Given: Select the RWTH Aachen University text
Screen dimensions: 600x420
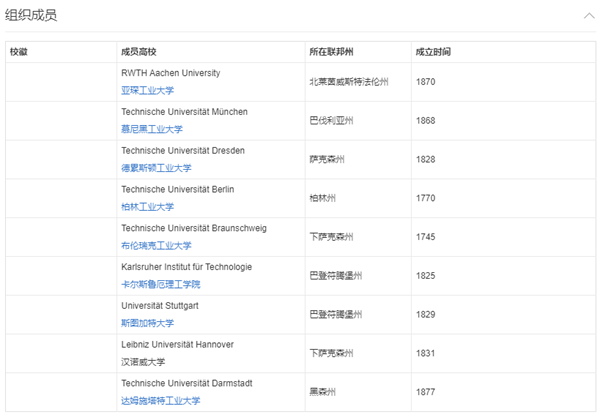Looking at the screenshot, I should coord(171,73).
